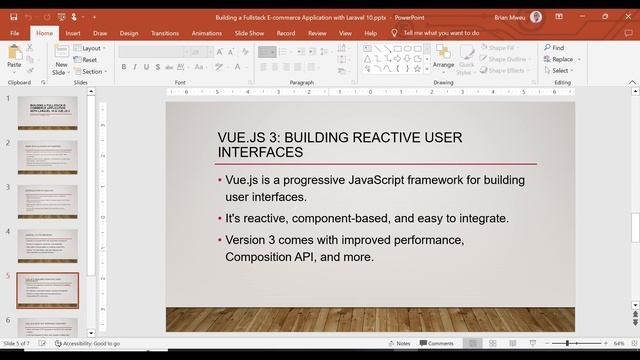The image size is (640, 360).
Task: Click the Undo icon
Action: pyautogui.click(x=28, y=17)
